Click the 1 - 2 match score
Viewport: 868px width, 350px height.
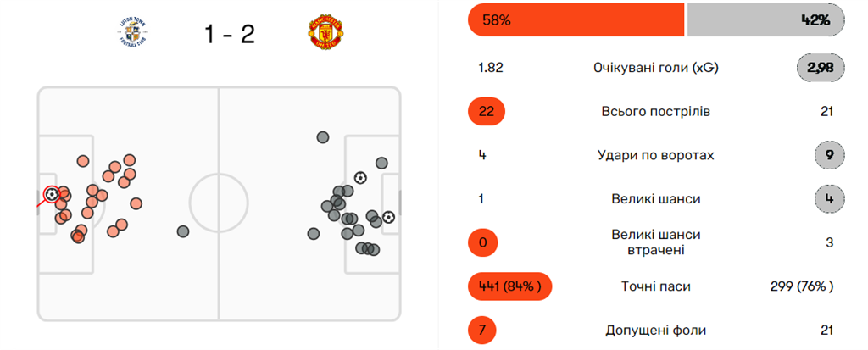coord(229,33)
